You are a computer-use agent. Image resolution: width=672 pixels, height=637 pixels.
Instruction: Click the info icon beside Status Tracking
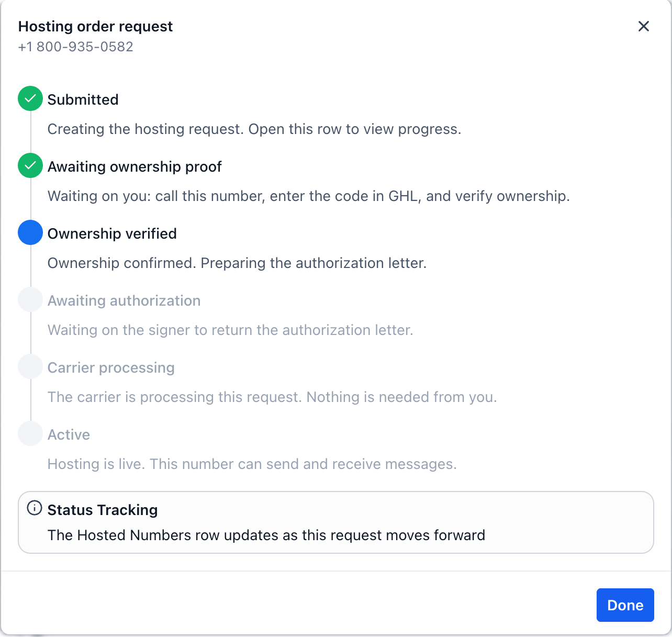click(35, 508)
